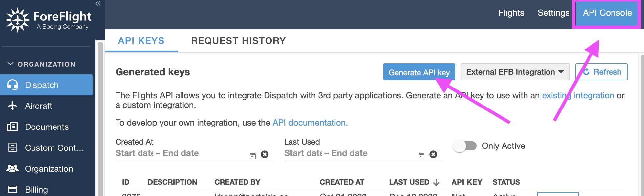Click the sidebar vertical scrollbar
The height and width of the screenshot is (196, 644).
pos(100,119)
